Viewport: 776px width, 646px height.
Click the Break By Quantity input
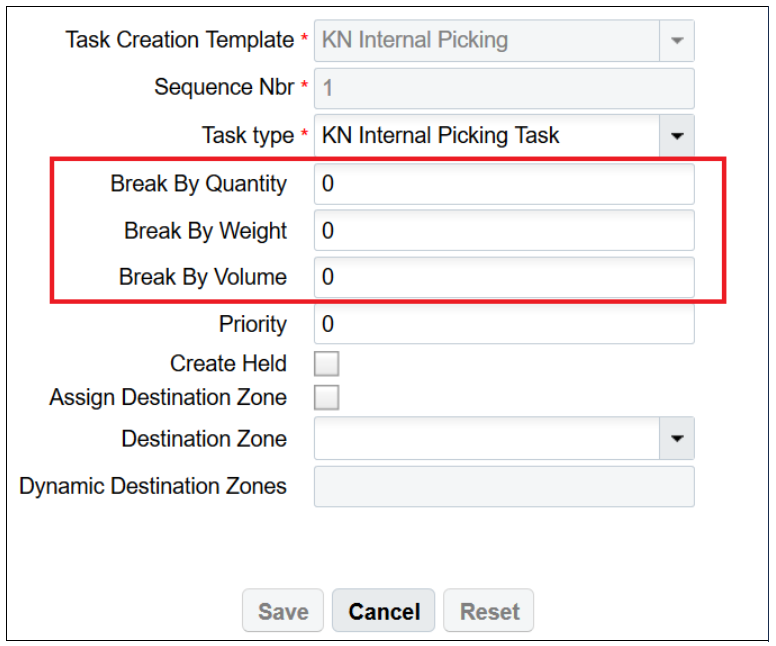503,184
